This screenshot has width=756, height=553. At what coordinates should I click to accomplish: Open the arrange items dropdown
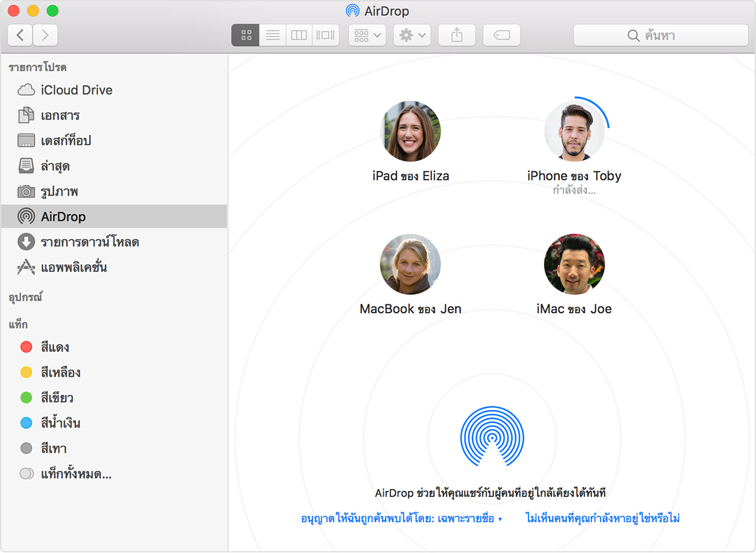[367, 35]
